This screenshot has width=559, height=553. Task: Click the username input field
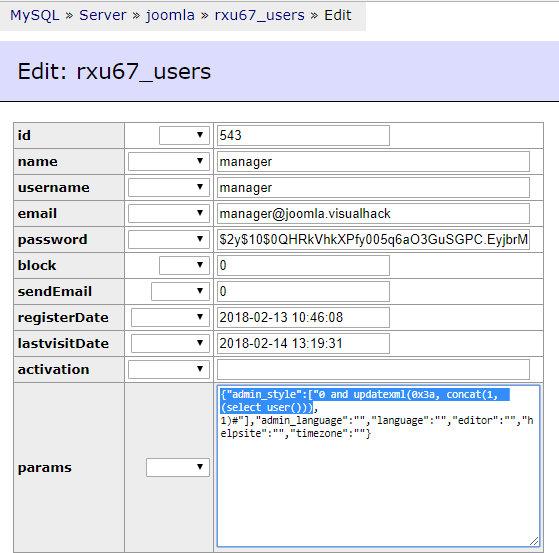373,187
